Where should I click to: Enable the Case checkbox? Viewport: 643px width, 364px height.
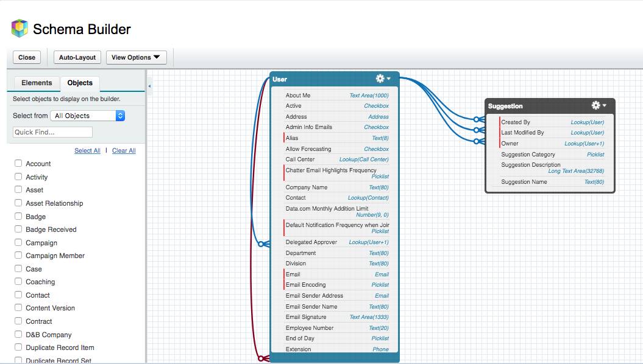(x=18, y=268)
